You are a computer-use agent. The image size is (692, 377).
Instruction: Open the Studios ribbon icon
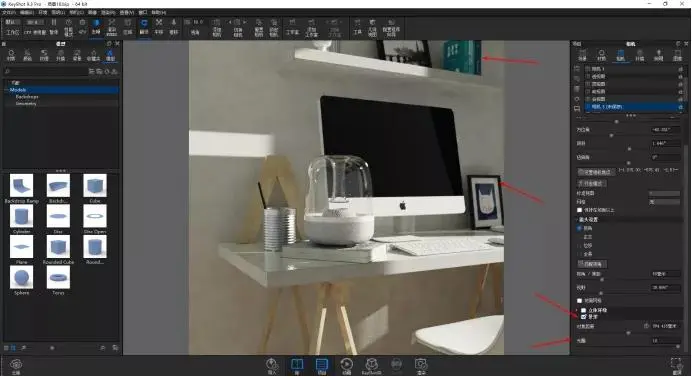coord(292,27)
